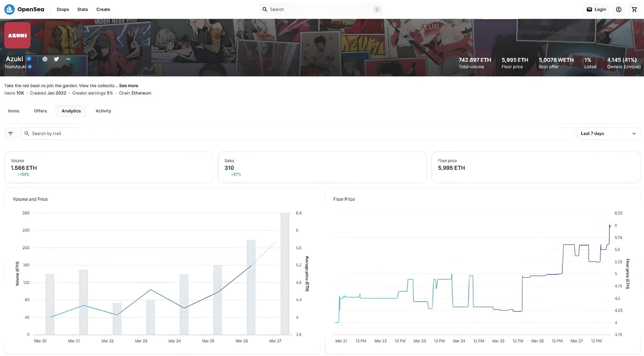The width and height of the screenshot is (644, 356).
Task: Click the Search by trait field
Action: pos(297,133)
